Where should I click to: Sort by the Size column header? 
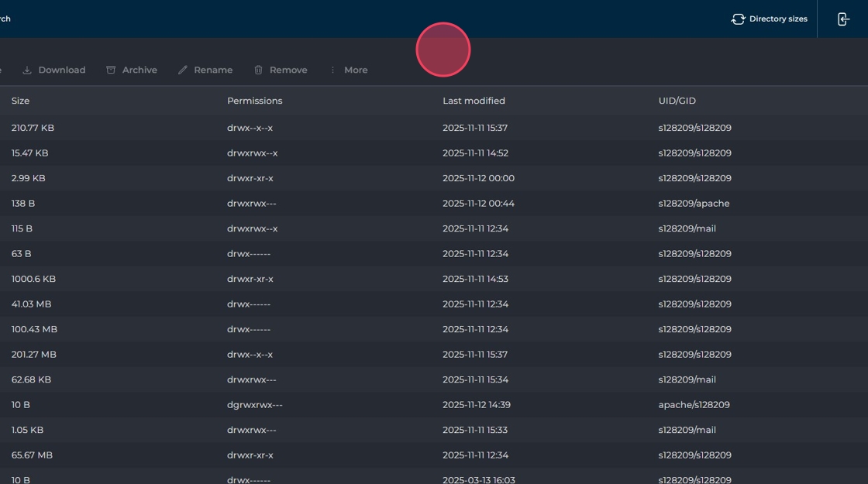click(20, 101)
